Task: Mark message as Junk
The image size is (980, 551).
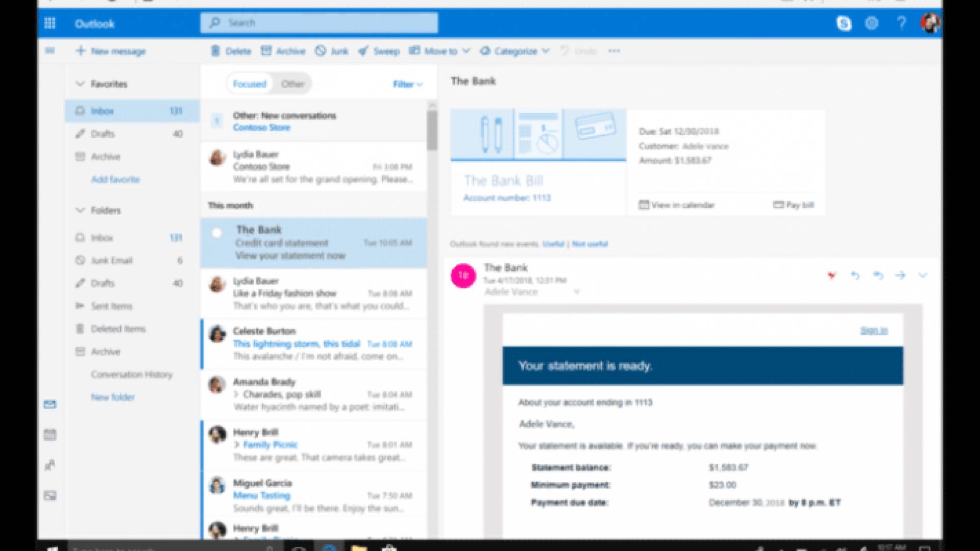Action: [x=332, y=51]
